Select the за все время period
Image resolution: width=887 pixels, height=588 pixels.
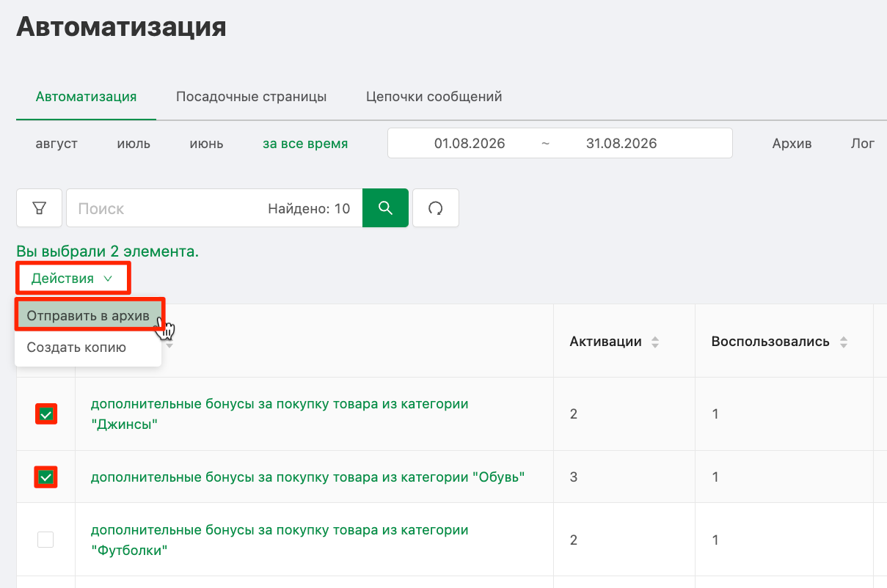click(305, 144)
